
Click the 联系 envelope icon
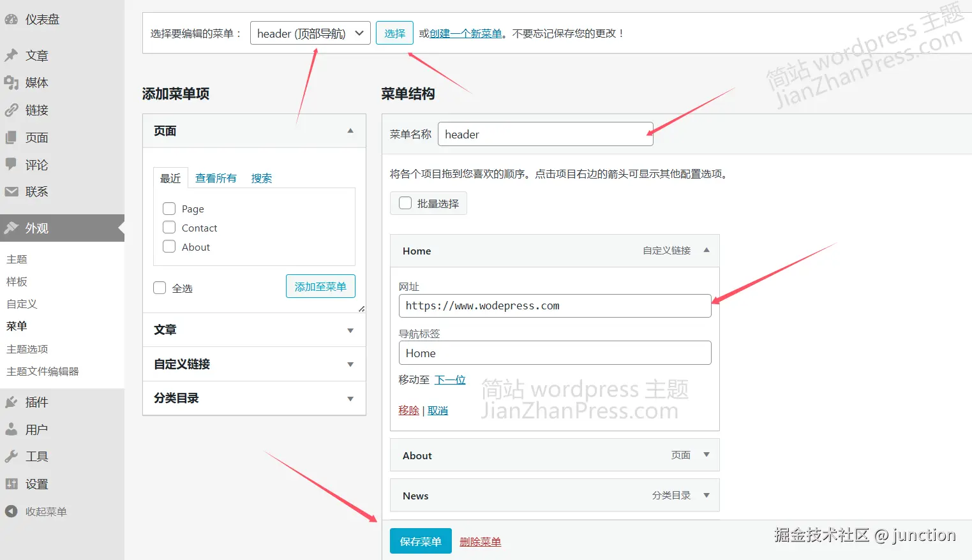pos(11,191)
